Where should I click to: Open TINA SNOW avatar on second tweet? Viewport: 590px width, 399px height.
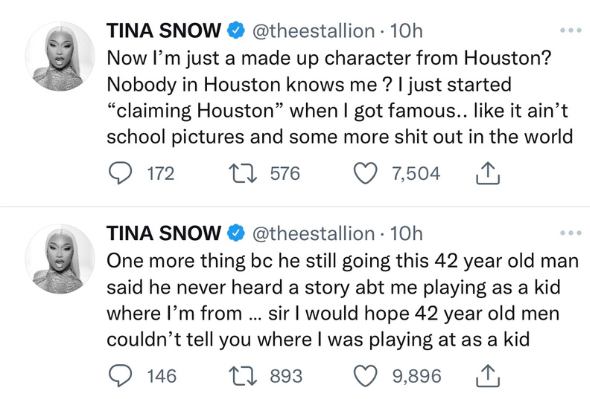[x=60, y=259]
